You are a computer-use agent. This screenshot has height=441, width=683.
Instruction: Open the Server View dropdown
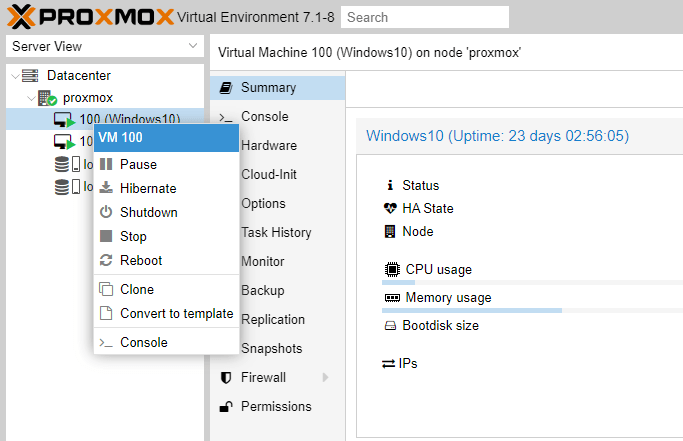tap(105, 46)
